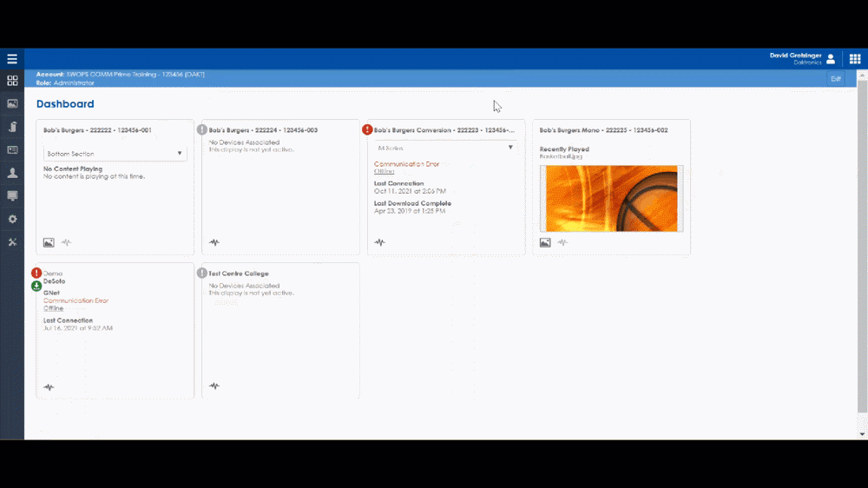Click Offline link on the Demo card
868x488 pixels.
53,308
